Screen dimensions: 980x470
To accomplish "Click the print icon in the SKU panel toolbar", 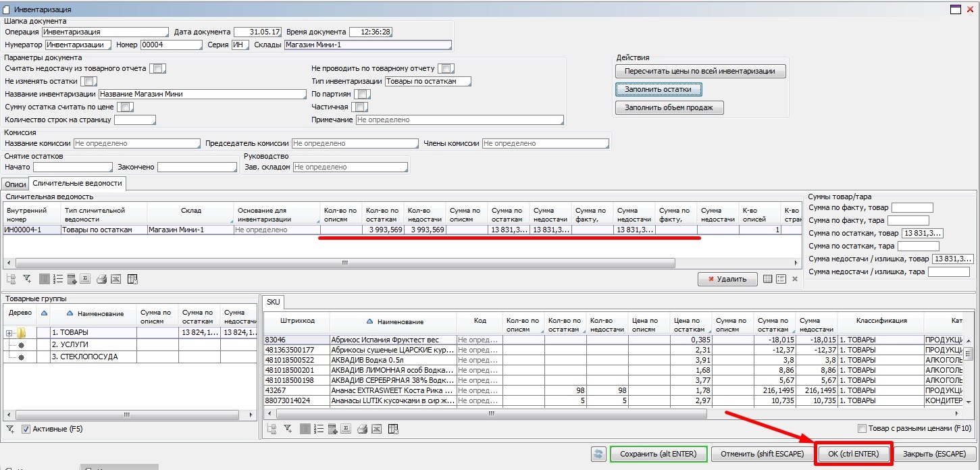I will coord(361,429).
